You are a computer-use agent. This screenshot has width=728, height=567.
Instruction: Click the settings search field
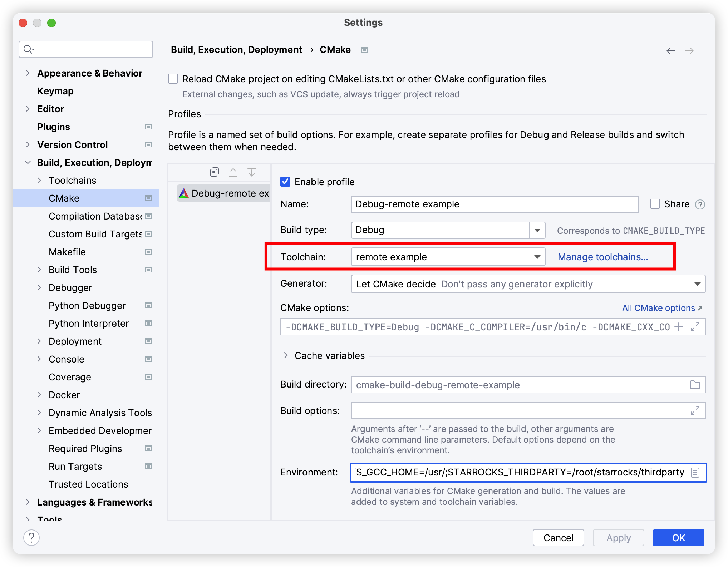coord(86,49)
